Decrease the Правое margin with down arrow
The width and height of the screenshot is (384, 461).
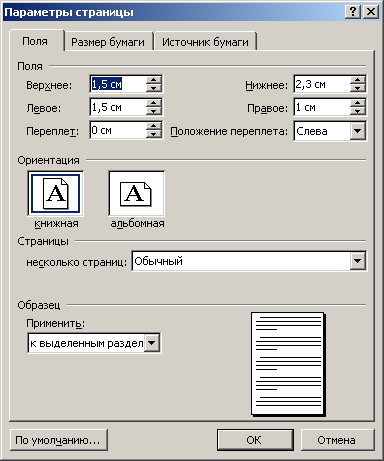click(358, 111)
